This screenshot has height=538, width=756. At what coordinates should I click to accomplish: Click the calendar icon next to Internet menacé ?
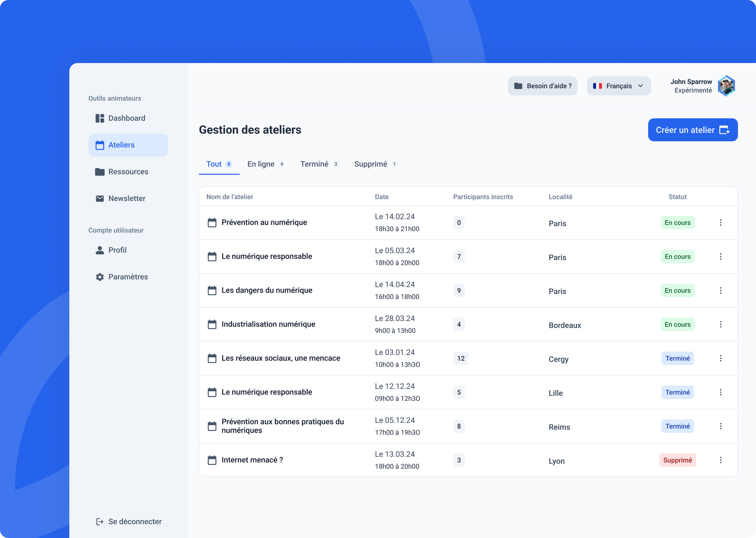click(212, 460)
